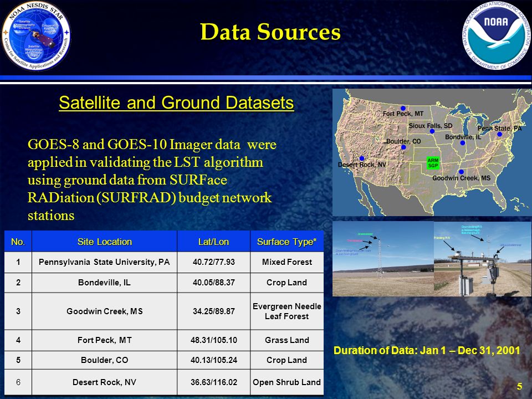Viewport: 532px width, 399px height.
Task: Click the 'Data Sources' slide title
Action: point(270,32)
